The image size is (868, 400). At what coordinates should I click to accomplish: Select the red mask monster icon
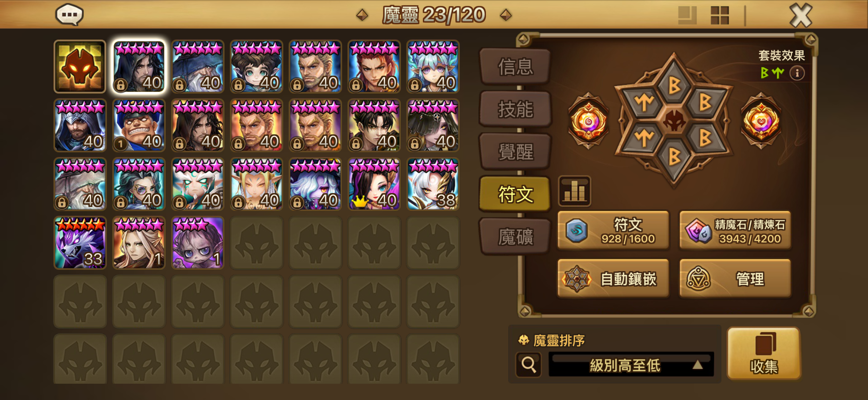pyautogui.click(x=80, y=66)
